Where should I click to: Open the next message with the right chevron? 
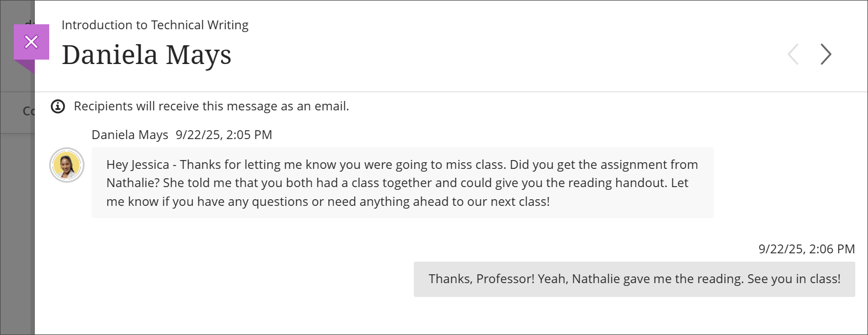point(825,54)
